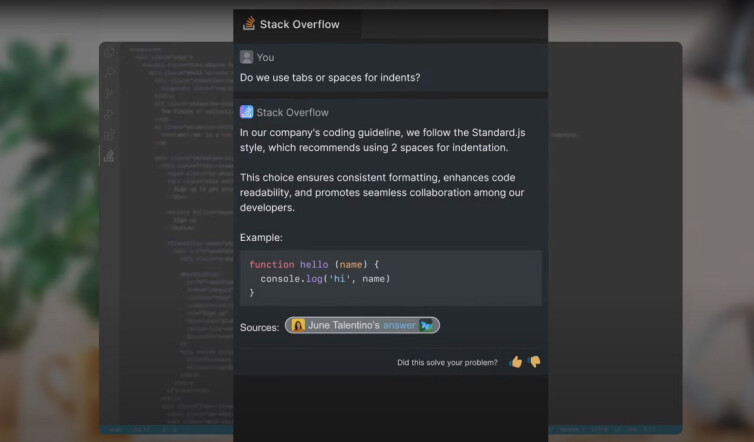Open Search in the VS Code activity bar

click(110, 73)
